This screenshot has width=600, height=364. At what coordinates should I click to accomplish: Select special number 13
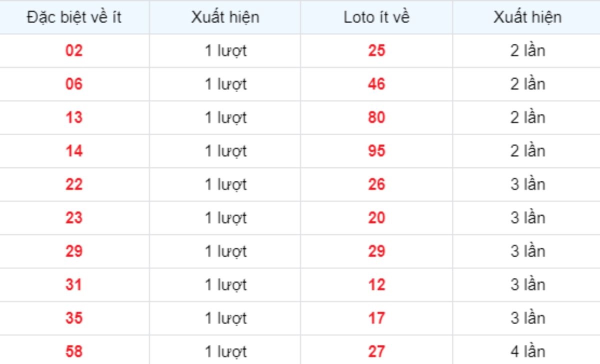point(74,118)
